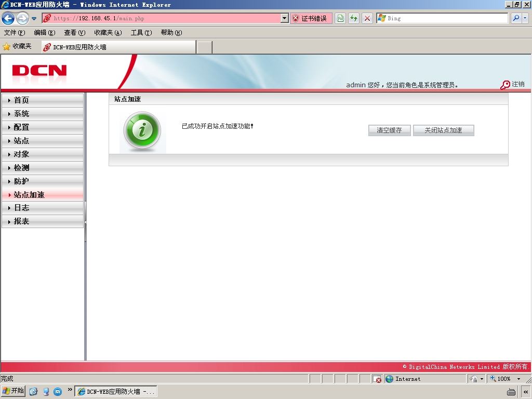This screenshot has width=532, height=399.
Task: Click the 已成功开启站点加速功能 message text
Action: 218,126
